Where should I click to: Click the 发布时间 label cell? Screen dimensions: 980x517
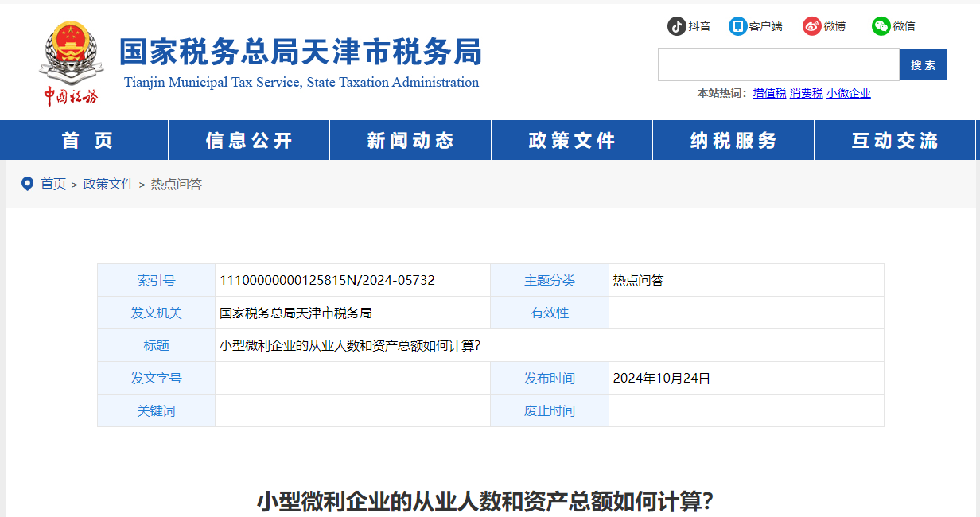[550, 379]
